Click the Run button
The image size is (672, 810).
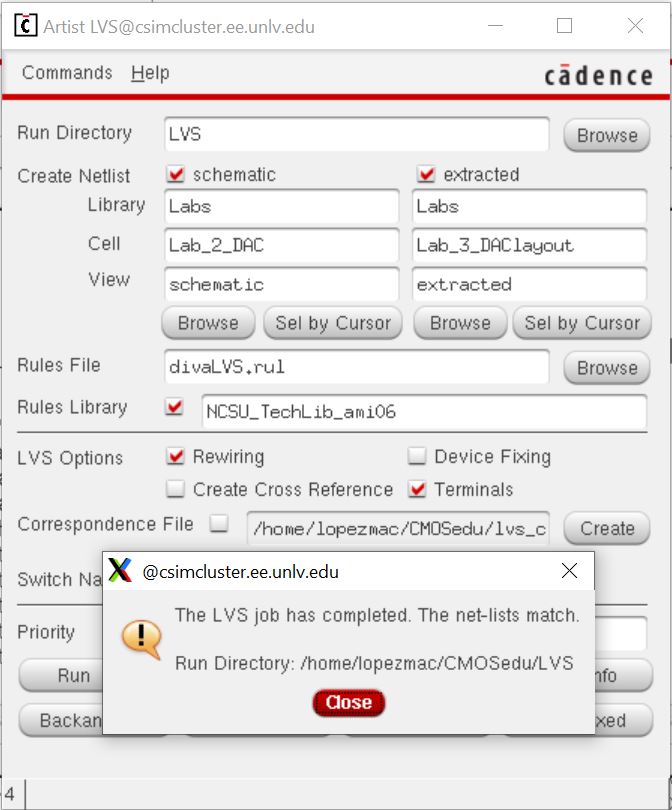tap(61, 675)
